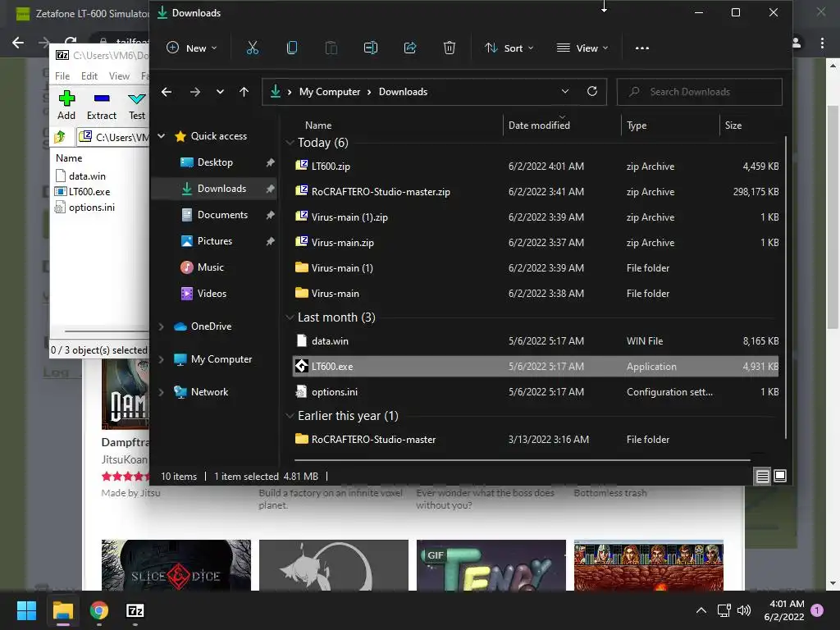Show hidden system tray icons
840x630 pixels.
701,610
